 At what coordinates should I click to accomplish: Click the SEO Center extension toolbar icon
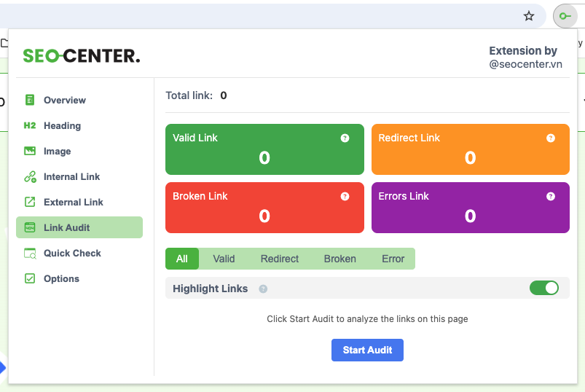click(x=565, y=16)
